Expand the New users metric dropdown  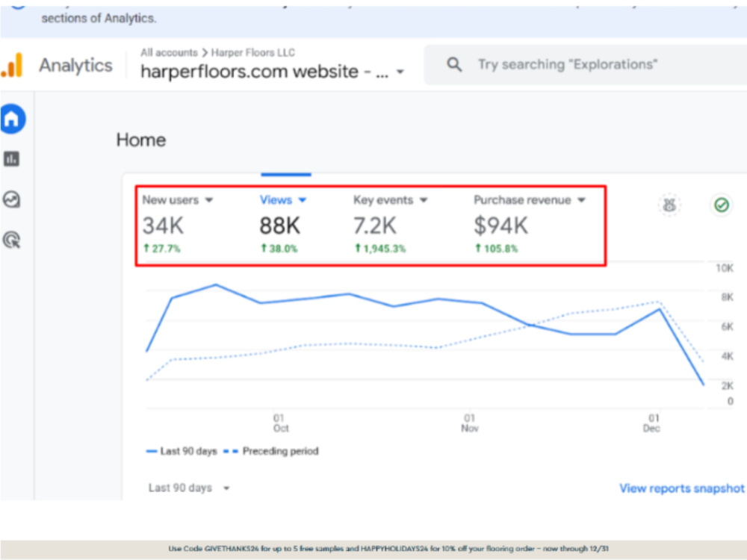(208, 200)
